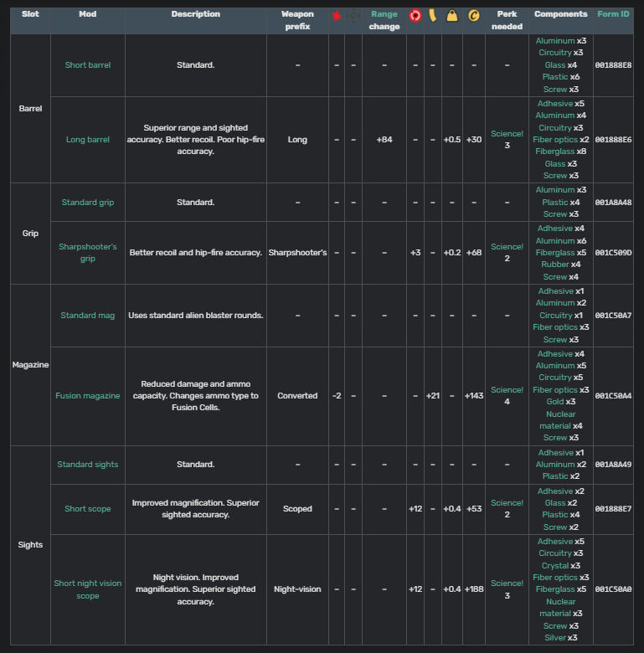644x653 pixels.
Task: Go to the Fusion magazine page
Action: (x=88, y=395)
